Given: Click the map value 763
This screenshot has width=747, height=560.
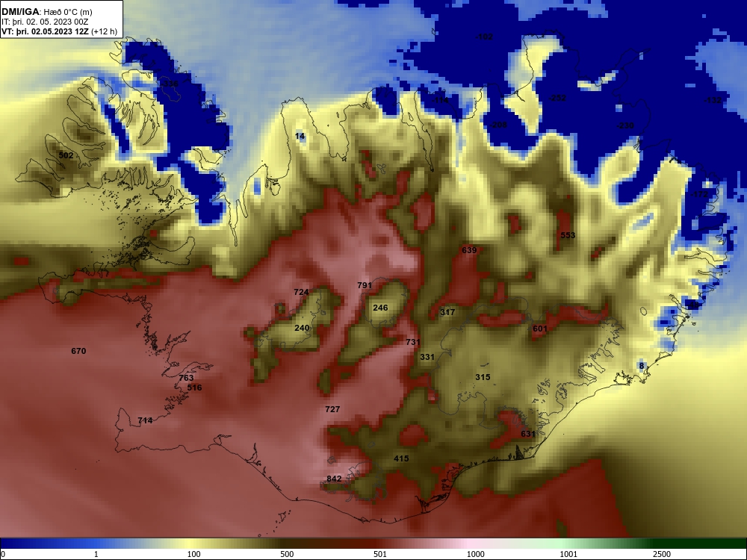Looking at the screenshot, I should pos(186,378).
